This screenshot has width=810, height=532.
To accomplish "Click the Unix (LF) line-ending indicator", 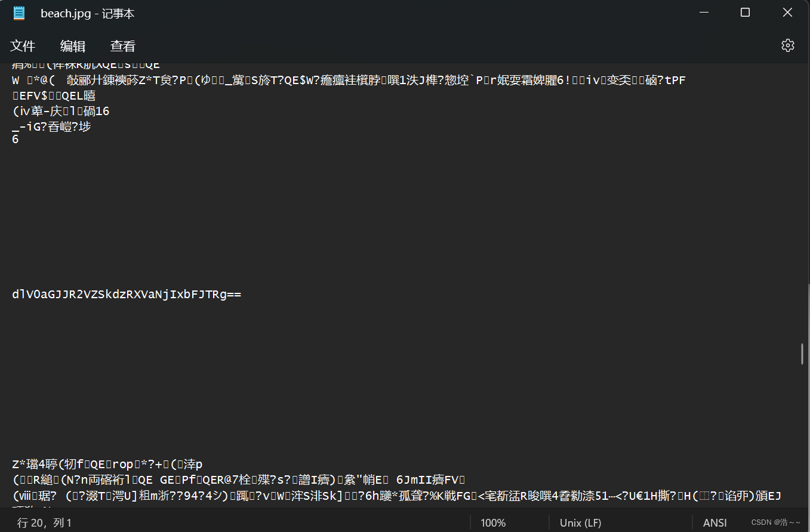I will (x=580, y=522).
